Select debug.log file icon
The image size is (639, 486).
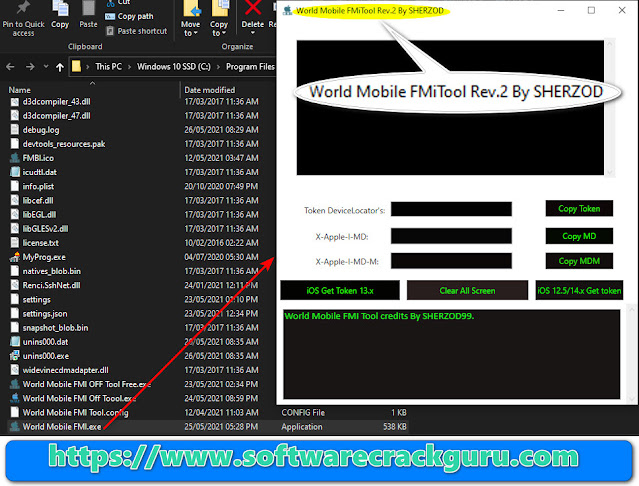[14, 130]
